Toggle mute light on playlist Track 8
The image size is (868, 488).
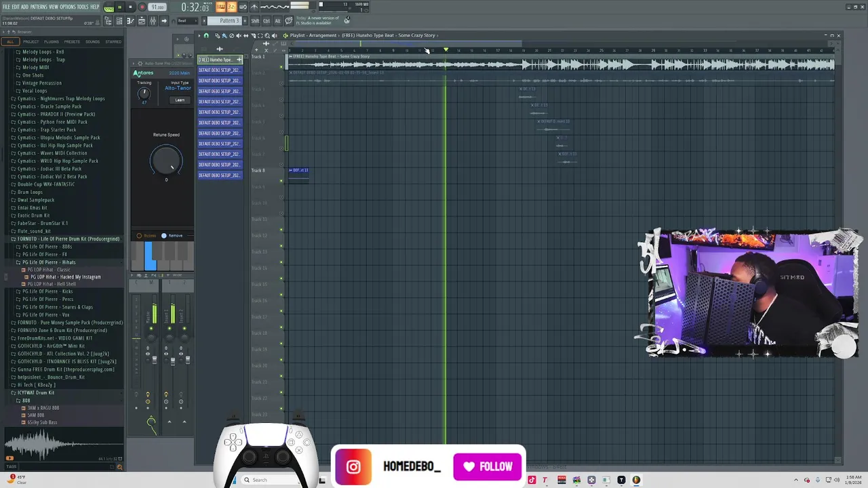tap(281, 180)
